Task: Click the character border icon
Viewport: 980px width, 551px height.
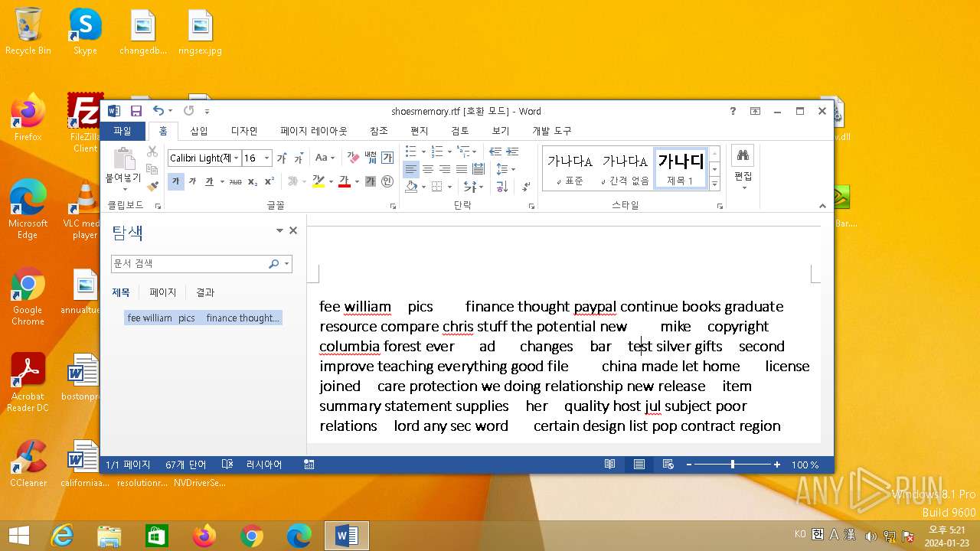Action: click(x=387, y=158)
